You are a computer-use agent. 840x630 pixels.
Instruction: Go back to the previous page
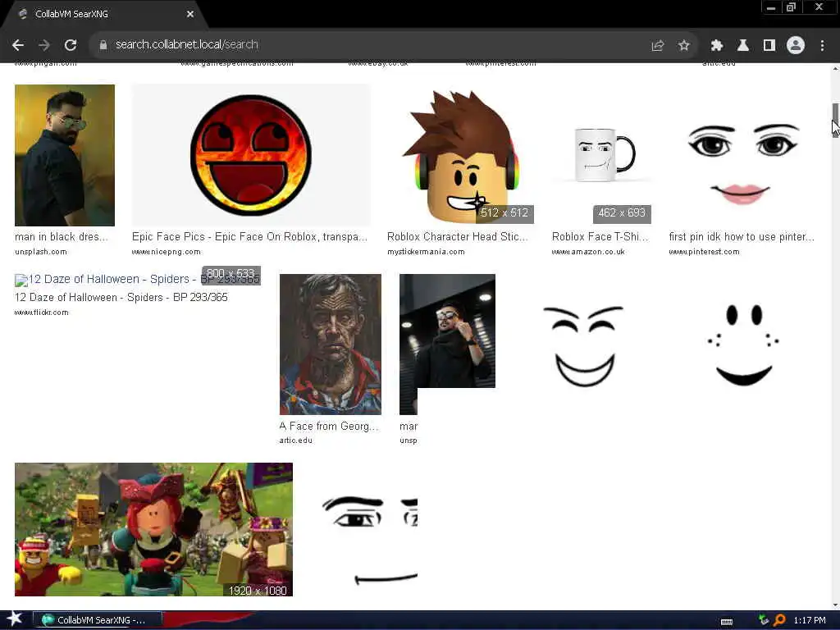point(18,45)
